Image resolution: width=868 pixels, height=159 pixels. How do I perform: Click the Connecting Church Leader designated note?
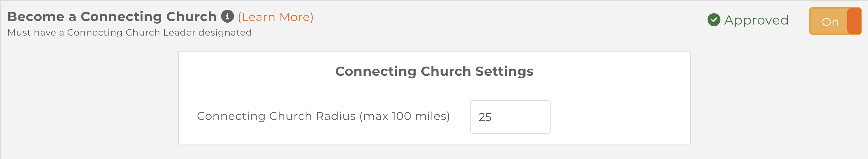(x=129, y=32)
